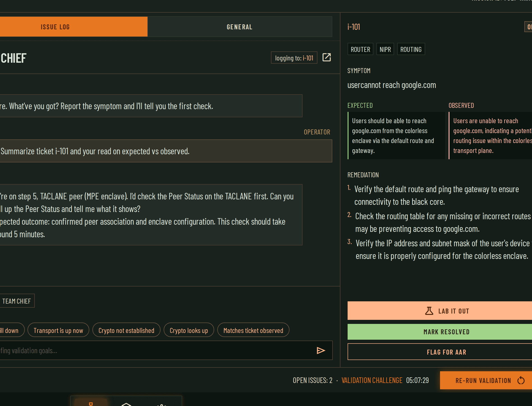Mark issue i-101 as resolved
The image size is (532, 406).
pos(440,332)
